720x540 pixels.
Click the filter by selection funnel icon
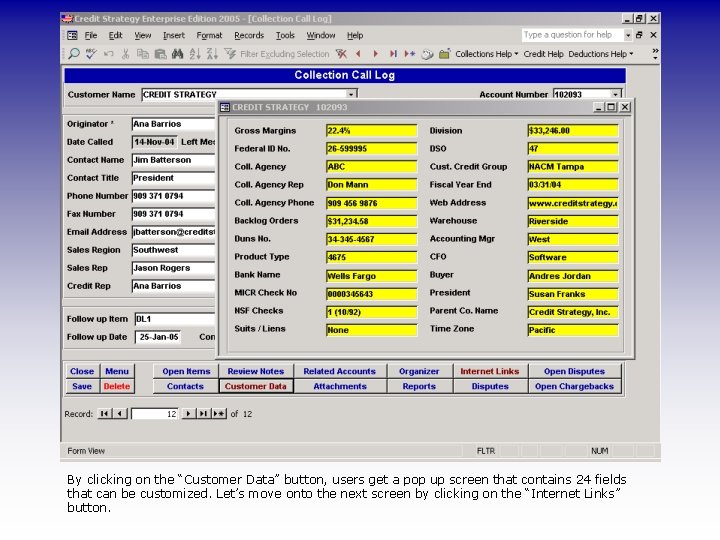point(230,54)
